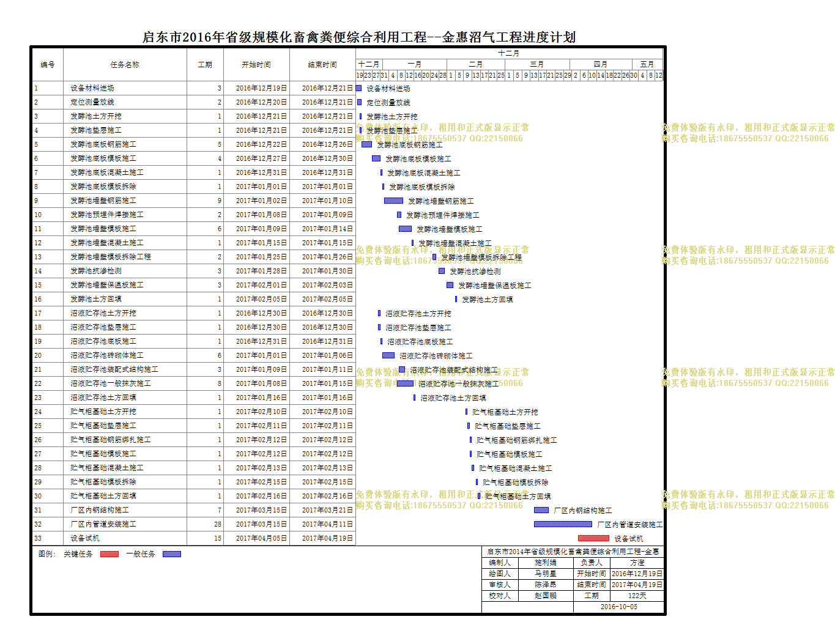Click 贮气柜基础模板拆除 in task name column
This screenshot has height=644, width=835.
point(103,482)
